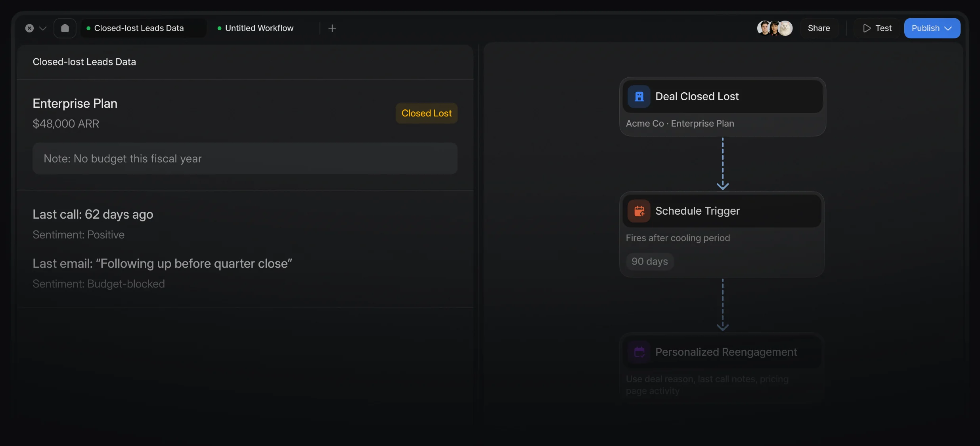The height and width of the screenshot is (446, 980).
Task: Open the Publish dropdown button
Action: point(932,28)
